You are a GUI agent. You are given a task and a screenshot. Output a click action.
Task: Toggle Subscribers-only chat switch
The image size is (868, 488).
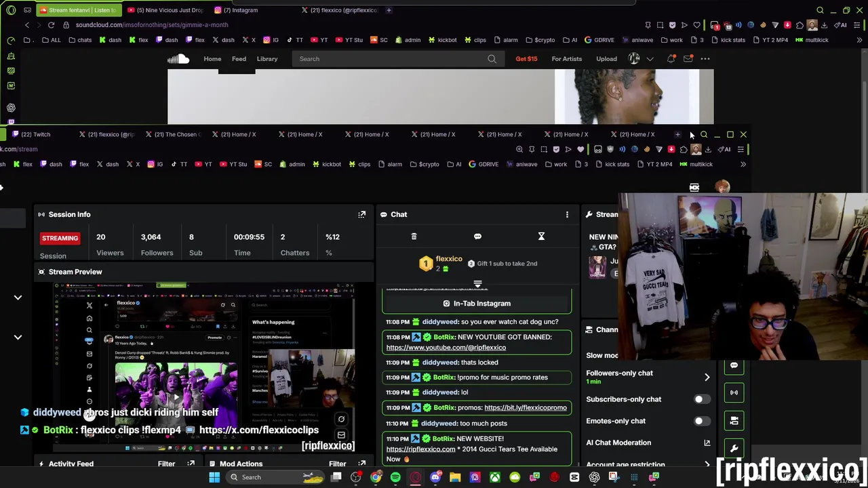pyautogui.click(x=702, y=399)
